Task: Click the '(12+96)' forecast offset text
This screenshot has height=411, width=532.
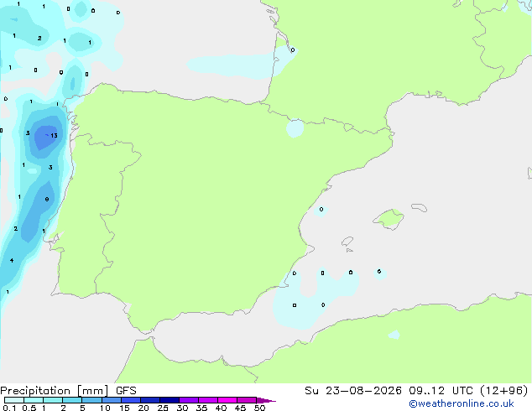Action: 504,391
